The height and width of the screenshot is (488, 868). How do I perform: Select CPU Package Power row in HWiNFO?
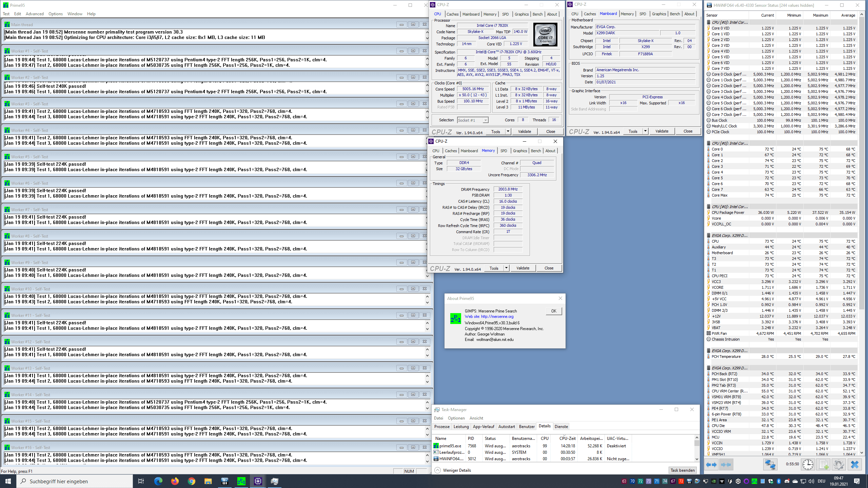pyautogui.click(x=782, y=212)
